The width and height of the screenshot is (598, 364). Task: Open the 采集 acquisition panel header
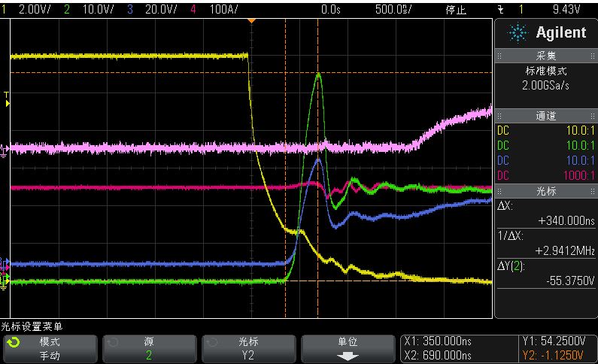[x=546, y=56]
